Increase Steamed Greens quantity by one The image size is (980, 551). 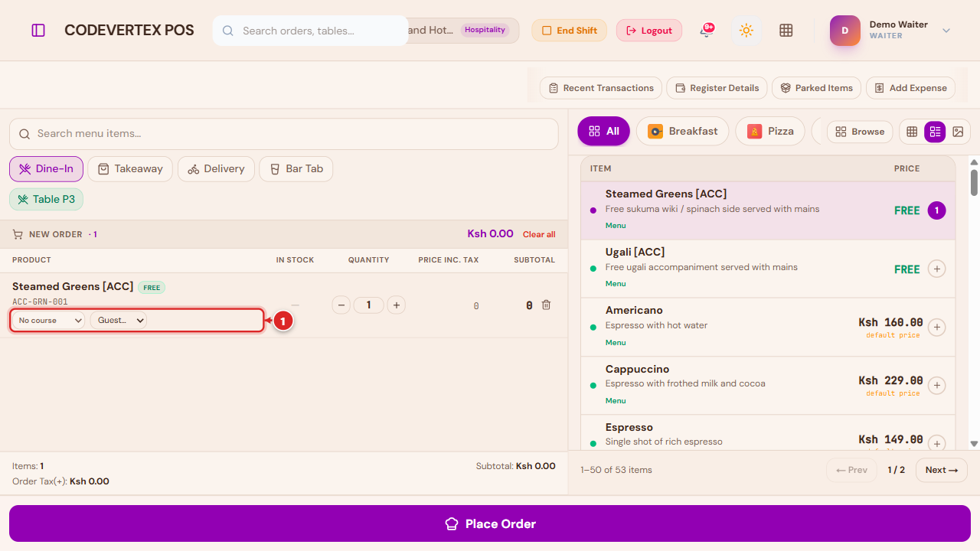point(396,305)
